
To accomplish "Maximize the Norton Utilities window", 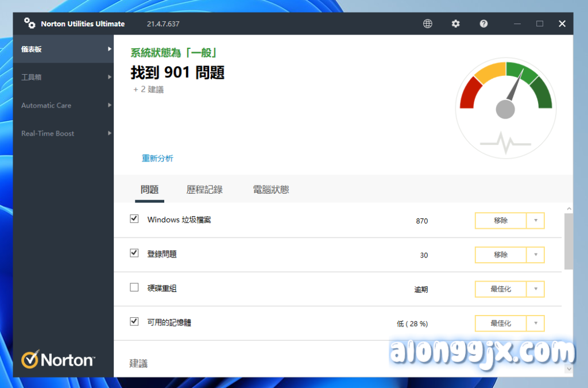I will [540, 24].
